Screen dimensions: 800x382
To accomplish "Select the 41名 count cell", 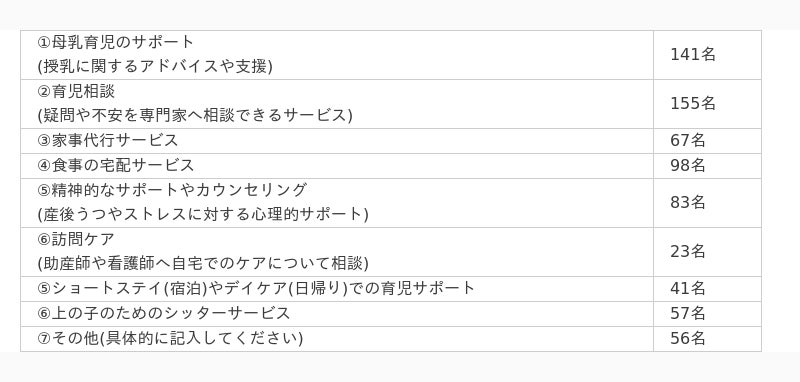I will (707, 289).
